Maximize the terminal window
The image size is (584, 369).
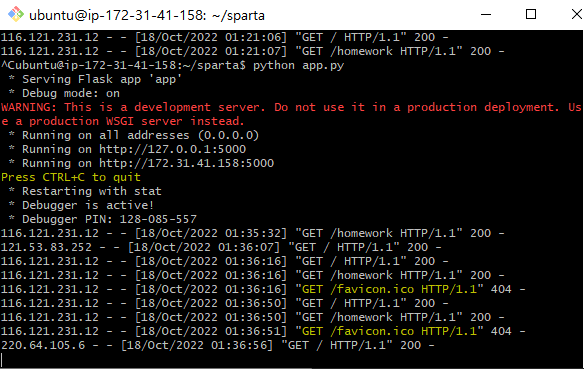click(x=531, y=15)
